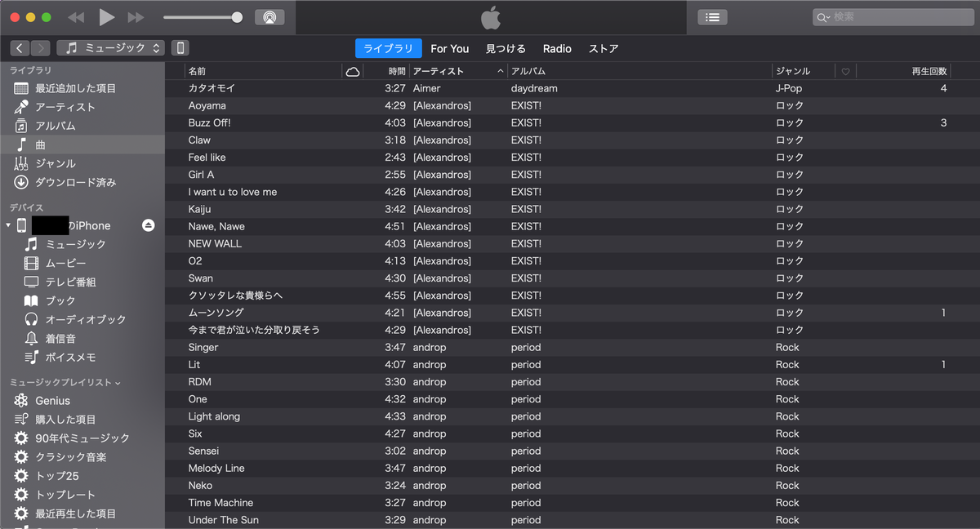Viewport: 980px width, 529px height.
Task: Switch to the ストア tab
Action: click(x=604, y=49)
